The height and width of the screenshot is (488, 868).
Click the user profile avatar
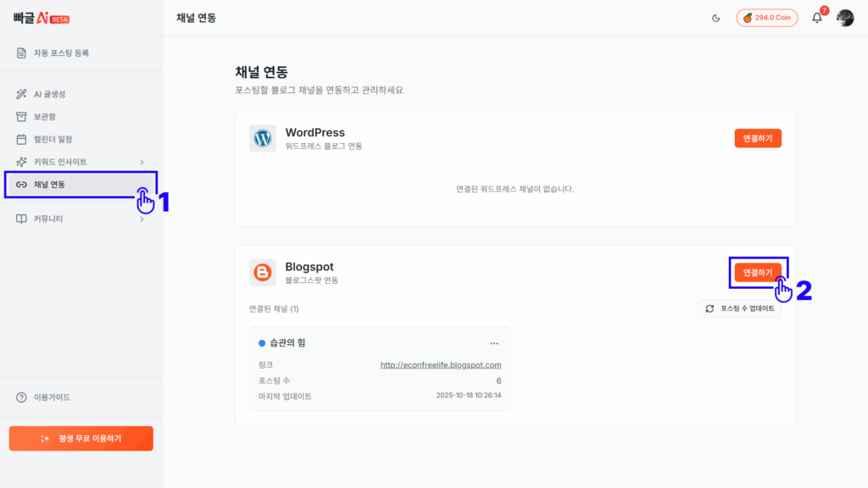[845, 18]
